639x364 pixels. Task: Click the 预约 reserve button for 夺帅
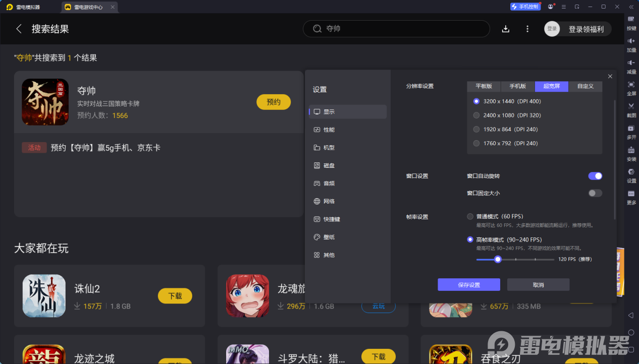(274, 102)
